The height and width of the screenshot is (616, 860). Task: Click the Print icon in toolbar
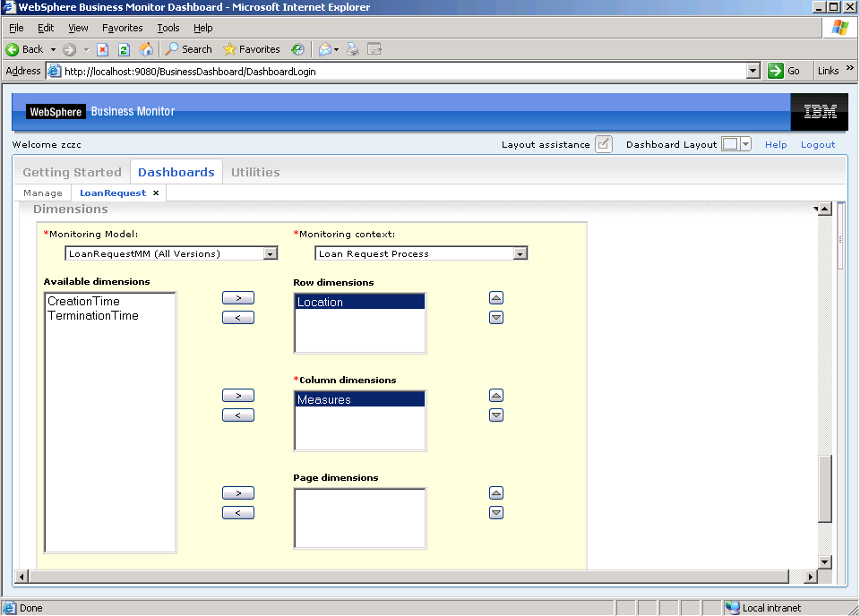click(353, 49)
